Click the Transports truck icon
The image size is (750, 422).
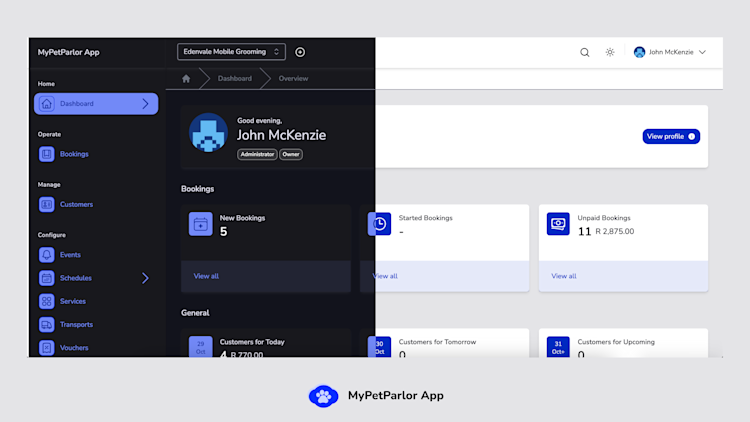pos(46,324)
